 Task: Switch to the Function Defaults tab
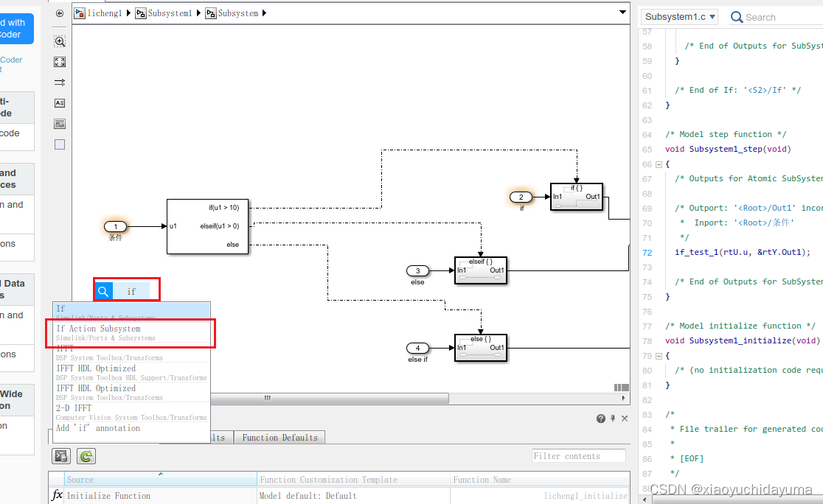(x=279, y=437)
